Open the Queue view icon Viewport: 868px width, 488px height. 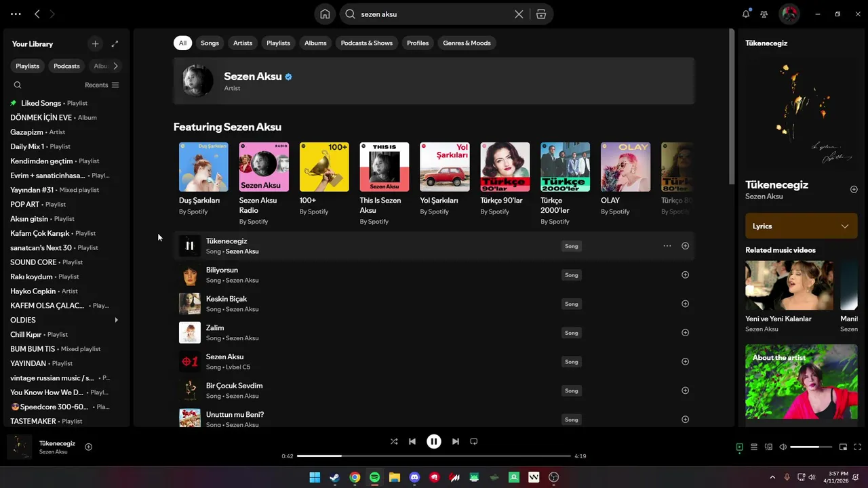click(754, 447)
